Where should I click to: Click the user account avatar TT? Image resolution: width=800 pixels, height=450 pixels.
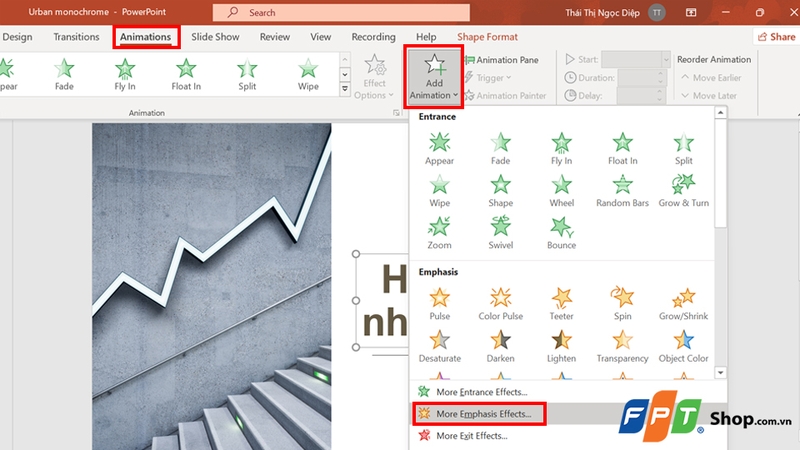click(x=657, y=12)
